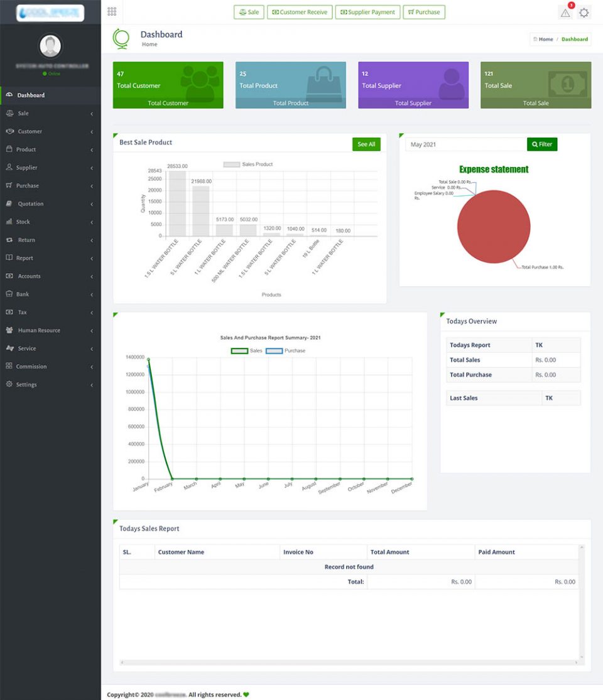Screen dimensions: 603x700
Task: Click the Stock chart icon in sidebar
Action: 9,222
